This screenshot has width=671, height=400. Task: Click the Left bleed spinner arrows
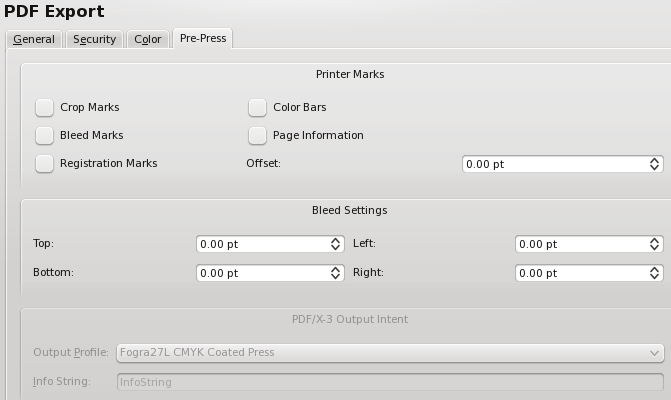(655, 244)
